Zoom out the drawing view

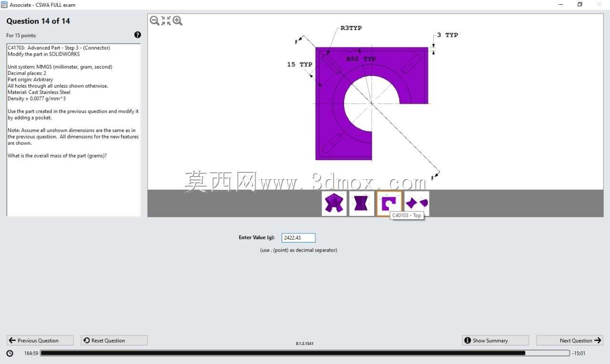tap(154, 20)
